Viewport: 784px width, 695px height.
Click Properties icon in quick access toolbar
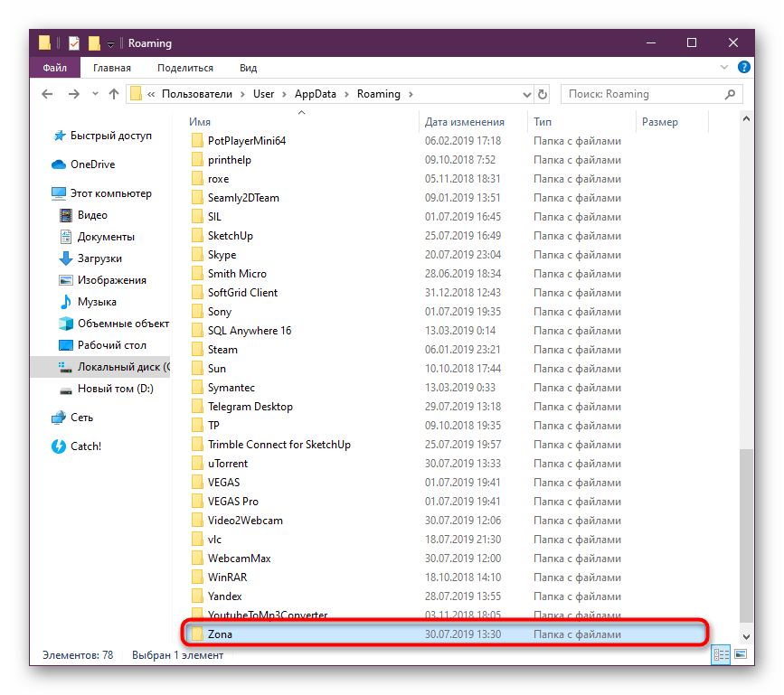click(74, 43)
